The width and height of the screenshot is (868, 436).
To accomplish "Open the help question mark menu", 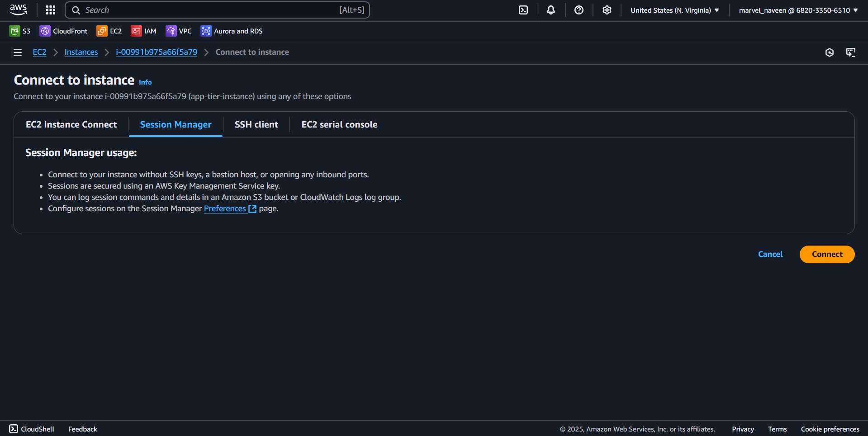I will click(579, 10).
